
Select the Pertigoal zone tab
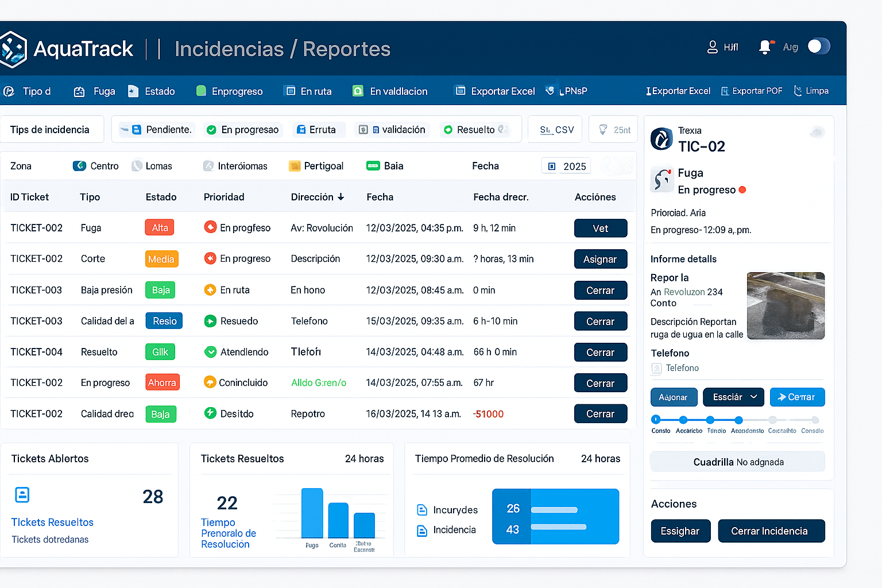[316, 166]
